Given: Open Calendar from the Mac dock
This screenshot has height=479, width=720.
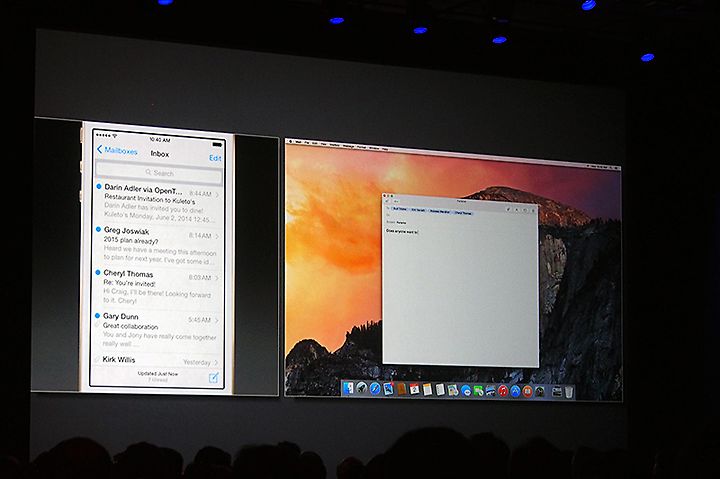Looking at the screenshot, I should [x=415, y=389].
